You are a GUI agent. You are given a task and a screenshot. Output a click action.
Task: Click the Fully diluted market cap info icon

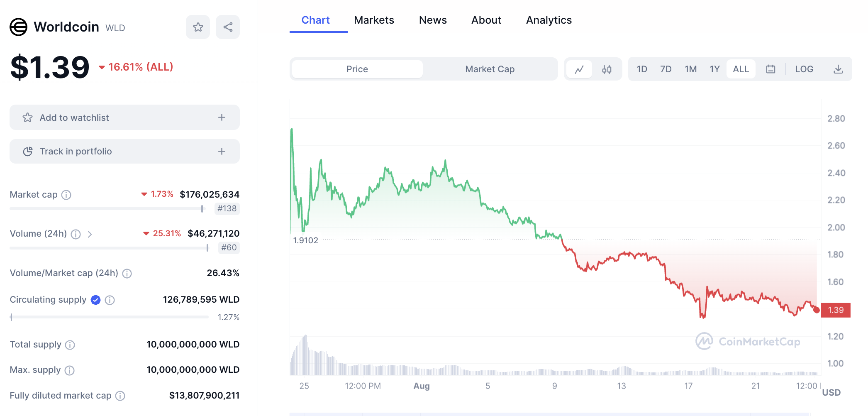[120, 396]
